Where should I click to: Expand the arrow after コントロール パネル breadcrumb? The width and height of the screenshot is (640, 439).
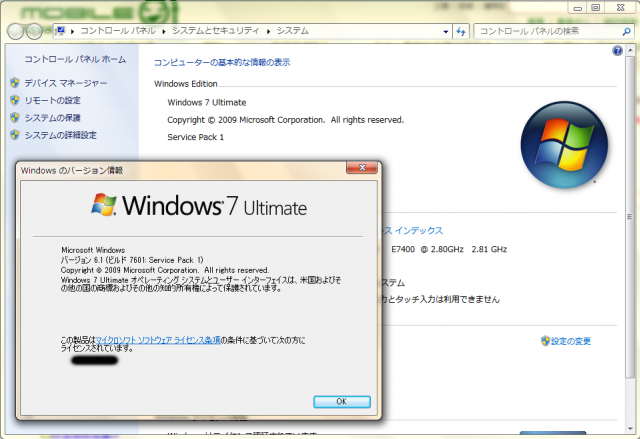coord(164,31)
